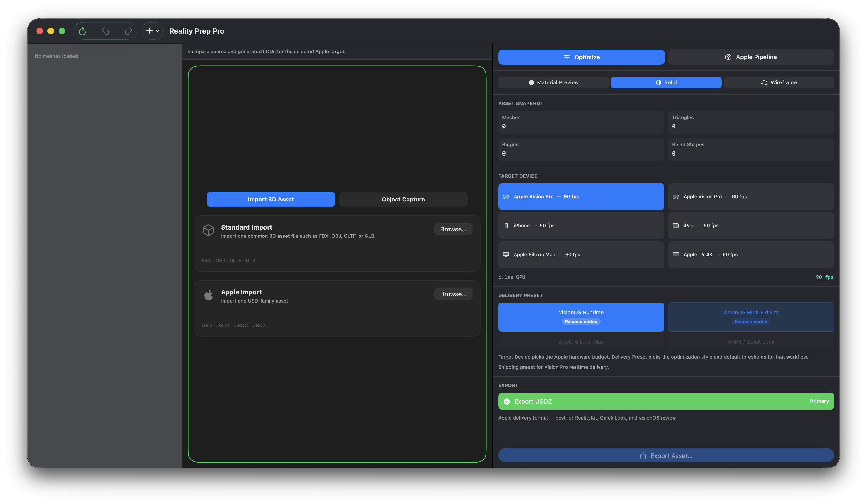Click the Undo arrow icon
The width and height of the screenshot is (867, 504).
click(x=105, y=31)
